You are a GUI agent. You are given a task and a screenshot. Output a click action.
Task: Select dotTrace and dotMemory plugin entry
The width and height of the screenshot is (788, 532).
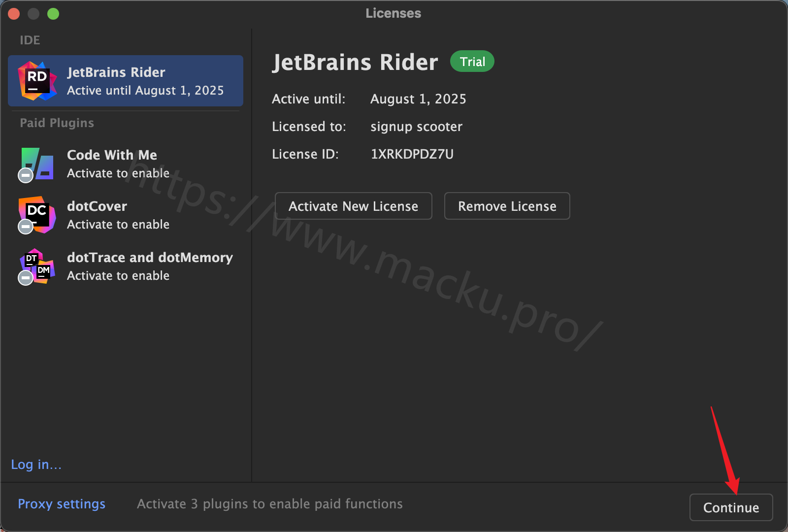pos(126,266)
